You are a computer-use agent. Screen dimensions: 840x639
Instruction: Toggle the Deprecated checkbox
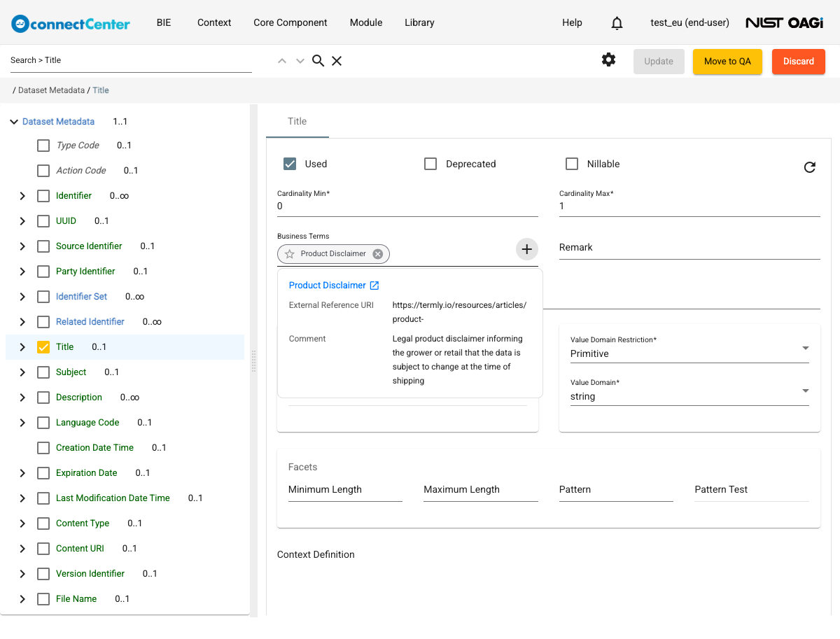(x=431, y=164)
